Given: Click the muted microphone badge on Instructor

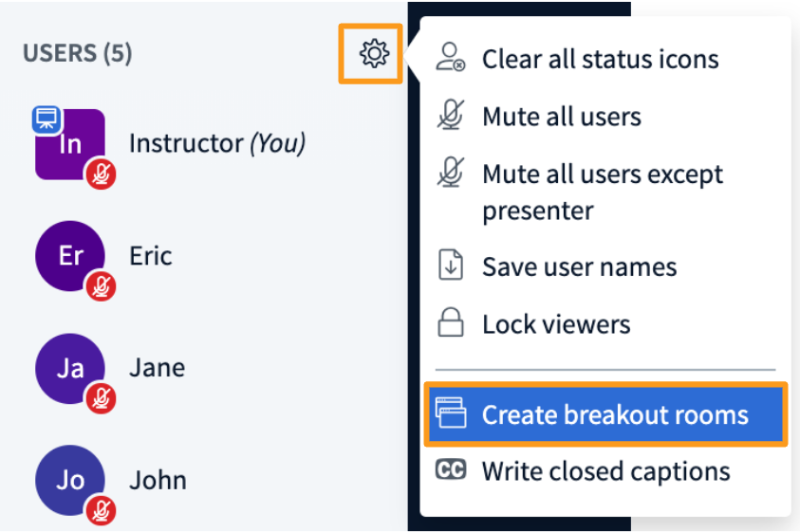Looking at the screenshot, I should tap(101, 174).
